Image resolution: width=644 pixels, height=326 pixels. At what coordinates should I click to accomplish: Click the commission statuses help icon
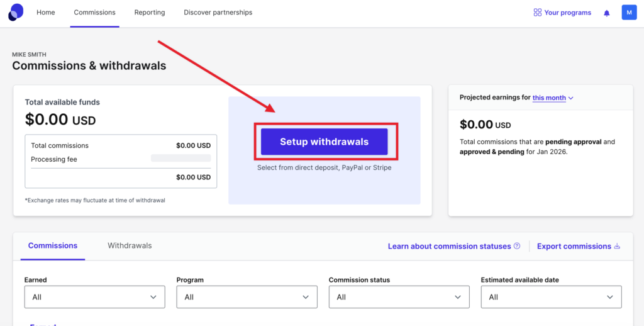click(x=517, y=246)
